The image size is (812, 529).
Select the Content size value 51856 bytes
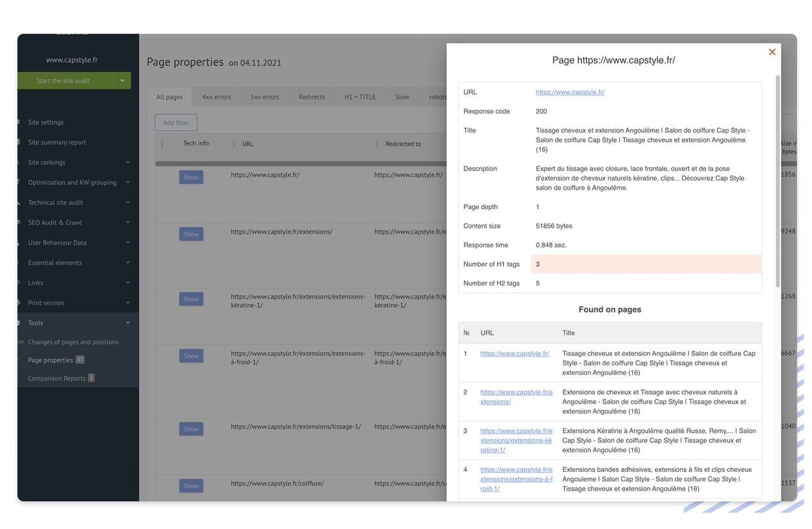pos(554,226)
